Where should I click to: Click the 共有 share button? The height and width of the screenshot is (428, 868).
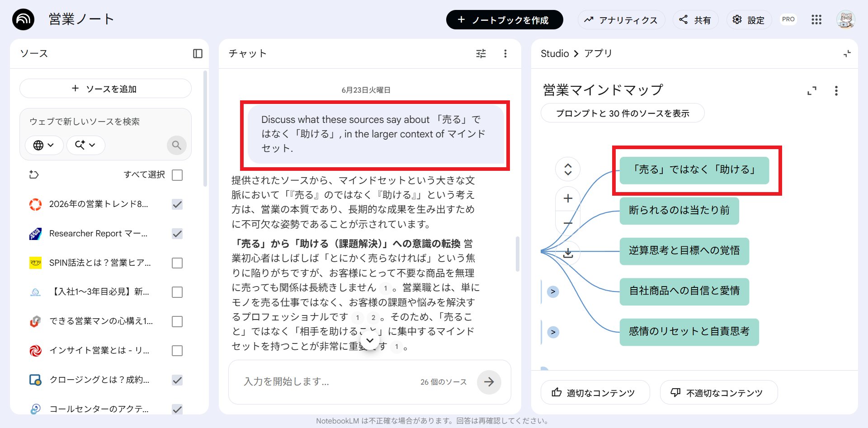pyautogui.click(x=695, y=20)
